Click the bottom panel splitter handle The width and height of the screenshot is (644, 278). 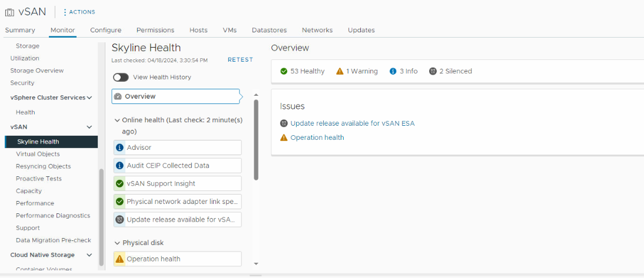tap(255, 276)
